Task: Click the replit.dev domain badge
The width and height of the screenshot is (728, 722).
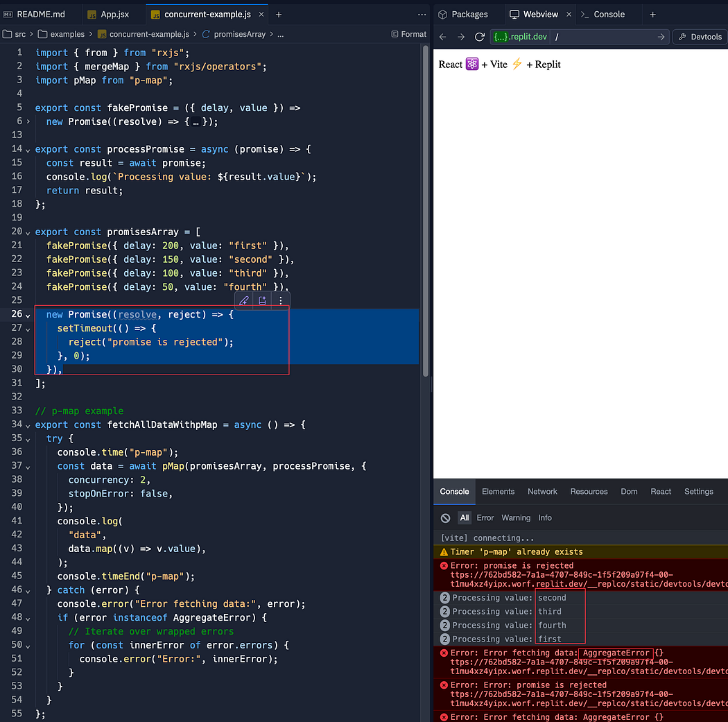Action: [x=521, y=37]
